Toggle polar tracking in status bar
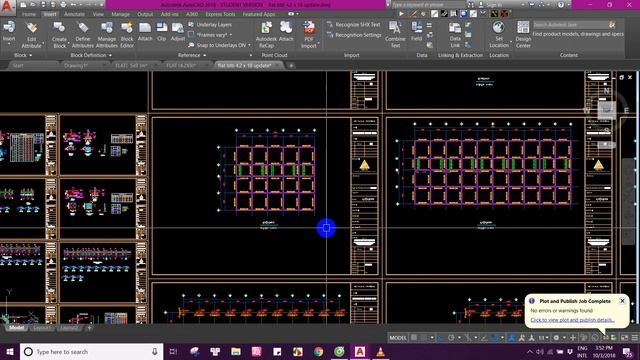The height and width of the screenshot is (360, 640). (x=451, y=338)
